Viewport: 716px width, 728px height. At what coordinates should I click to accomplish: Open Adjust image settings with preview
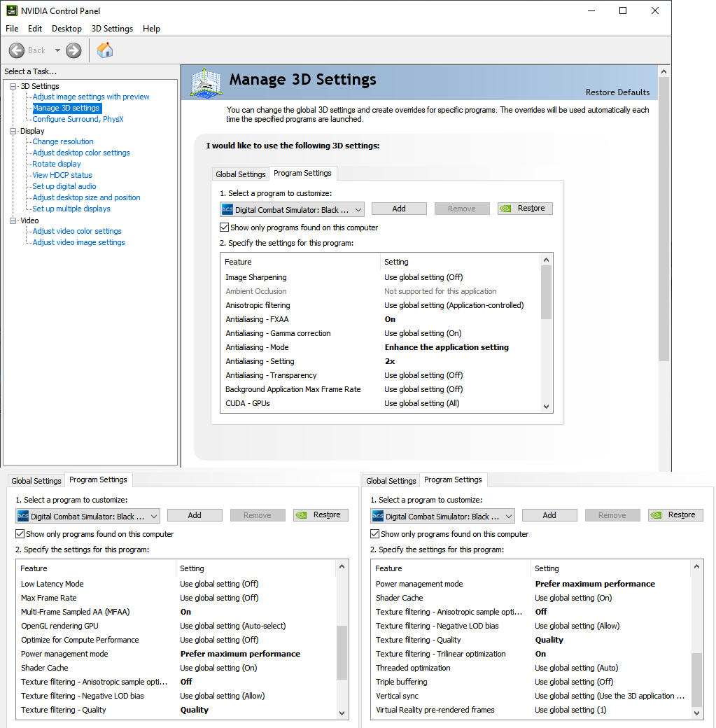pos(91,97)
